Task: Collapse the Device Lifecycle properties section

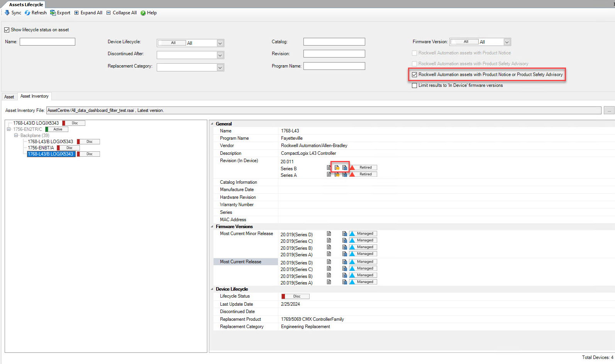Action: (x=212, y=289)
